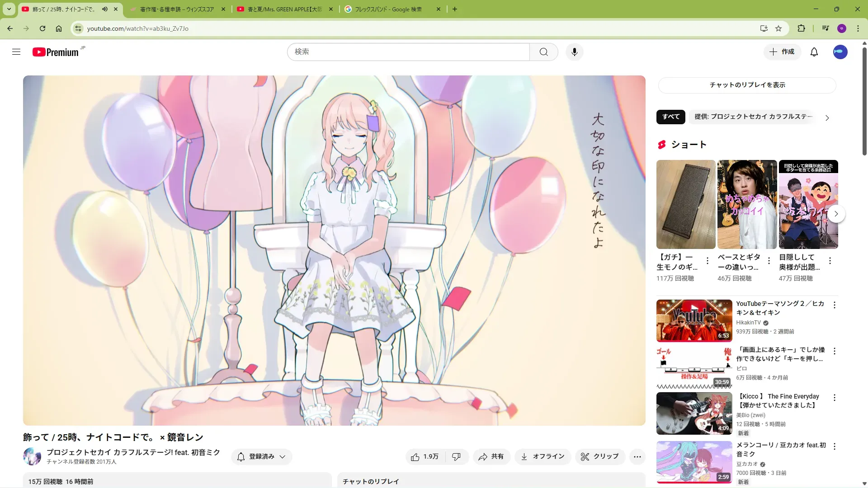
Task: Click the search magnifier button
Action: [543, 52]
